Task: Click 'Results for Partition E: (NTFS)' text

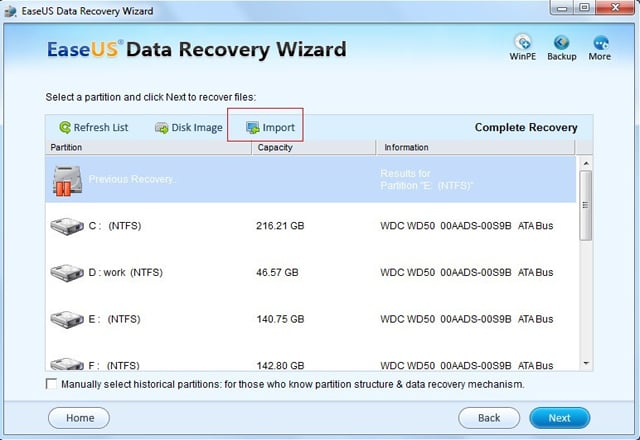Action: (x=427, y=180)
